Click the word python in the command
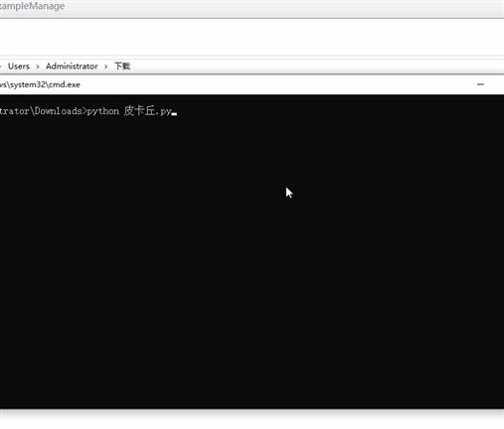This screenshot has height=429, width=504. tap(102, 111)
